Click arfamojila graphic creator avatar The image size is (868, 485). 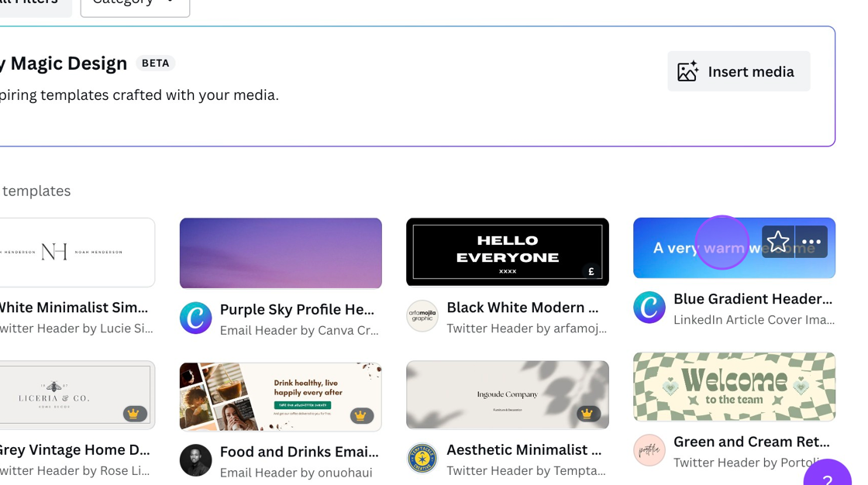point(422,316)
